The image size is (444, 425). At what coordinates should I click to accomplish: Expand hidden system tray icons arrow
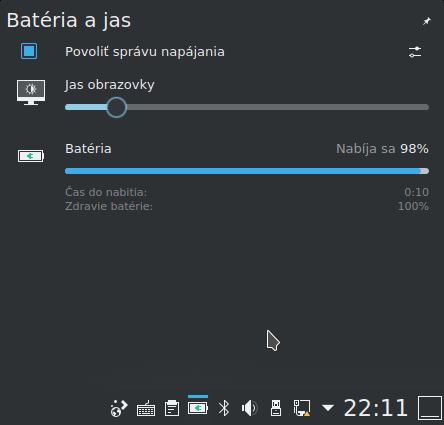coord(328,408)
